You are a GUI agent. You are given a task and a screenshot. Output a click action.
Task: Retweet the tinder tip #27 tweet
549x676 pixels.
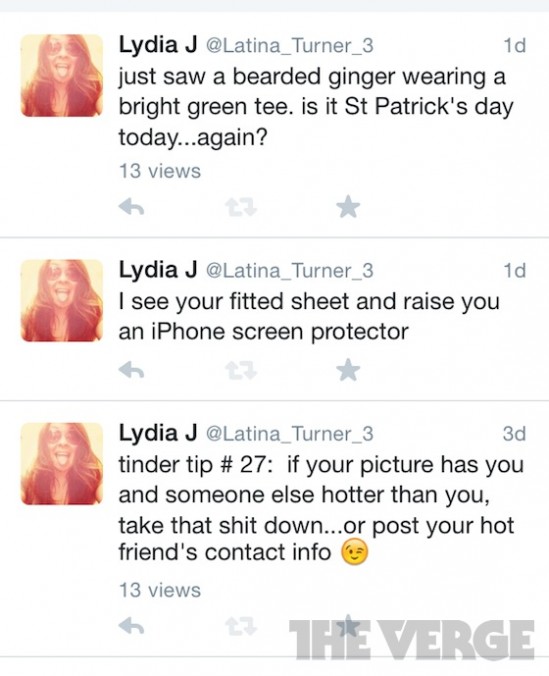tap(241, 626)
